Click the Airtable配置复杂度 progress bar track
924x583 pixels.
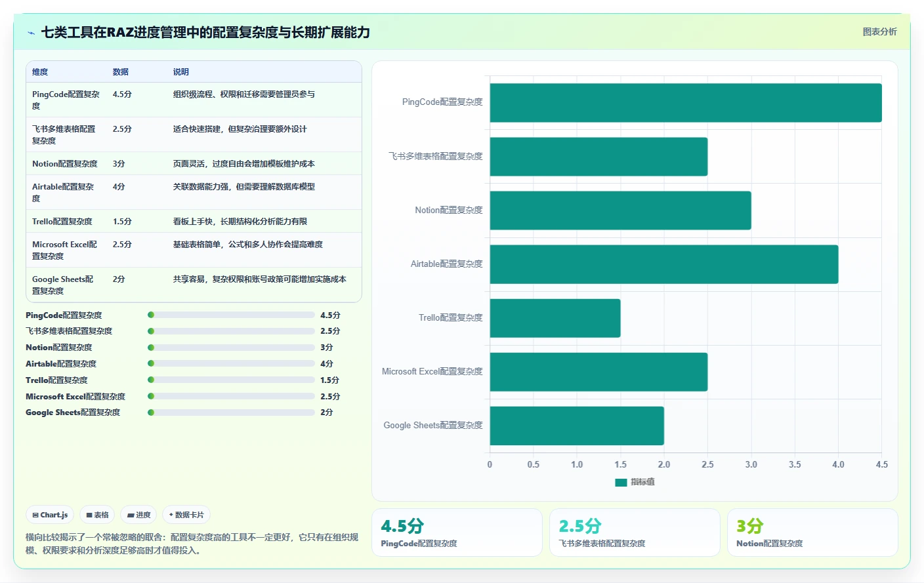tap(232, 363)
